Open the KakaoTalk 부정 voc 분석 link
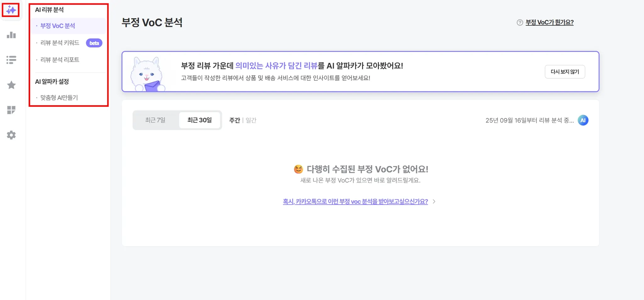The image size is (644, 300). tap(355, 201)
